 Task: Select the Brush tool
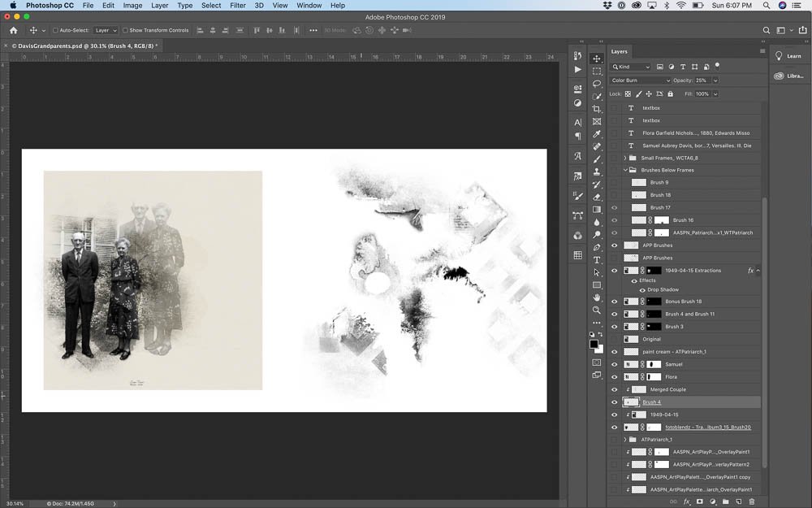point(597,159)
